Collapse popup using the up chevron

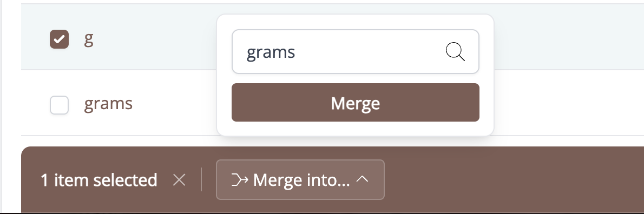(x=362, y=179)
